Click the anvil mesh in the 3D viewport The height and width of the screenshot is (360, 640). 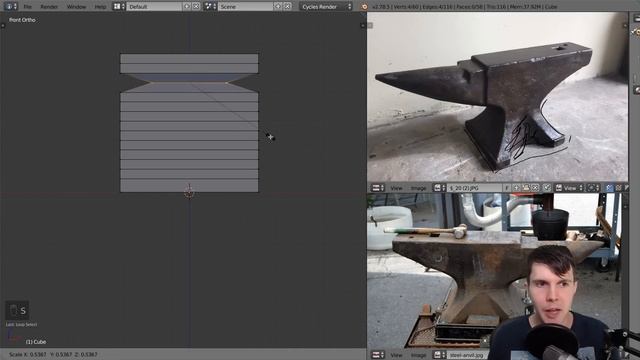[189, 122]
